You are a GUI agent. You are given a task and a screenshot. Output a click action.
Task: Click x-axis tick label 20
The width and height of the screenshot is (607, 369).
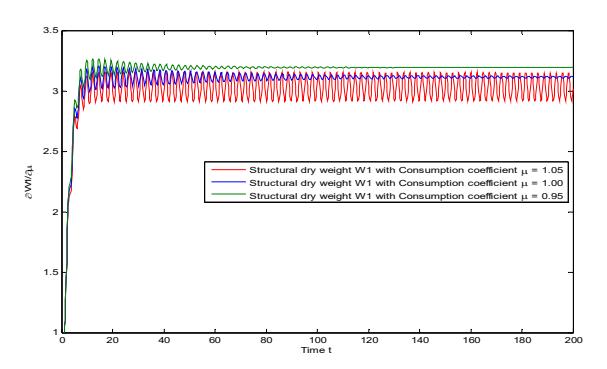point(113,340)
